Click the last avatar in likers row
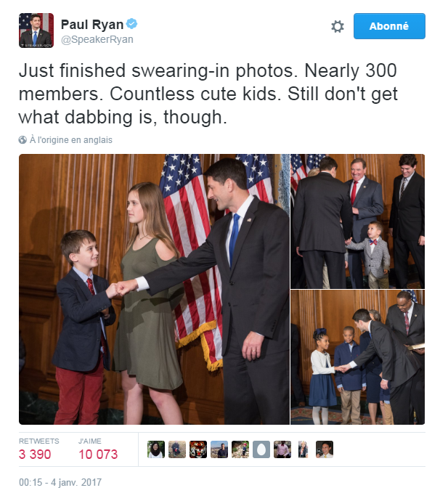448x493 pixels. click(325, 449)
